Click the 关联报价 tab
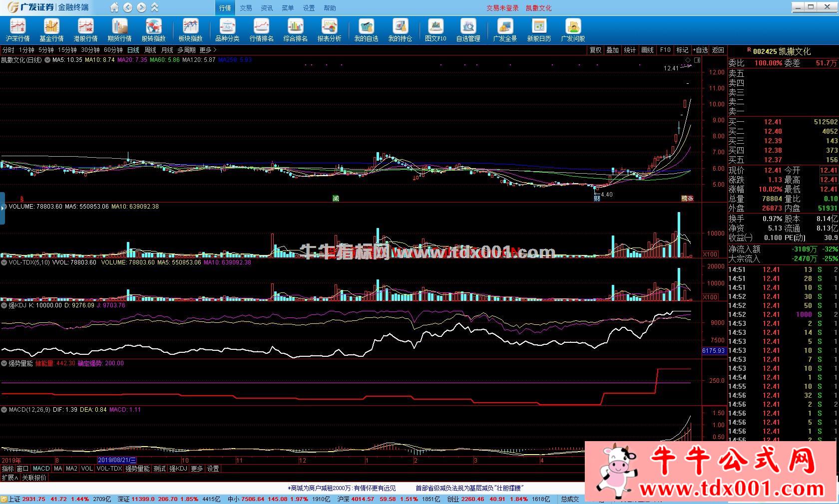 pyautogui.click(x=34, y=478)
